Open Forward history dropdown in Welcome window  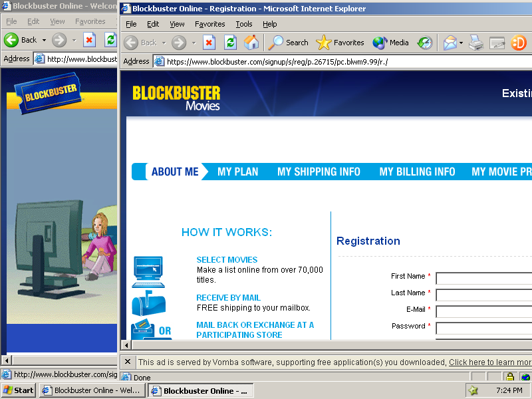[x=74, y=41]
